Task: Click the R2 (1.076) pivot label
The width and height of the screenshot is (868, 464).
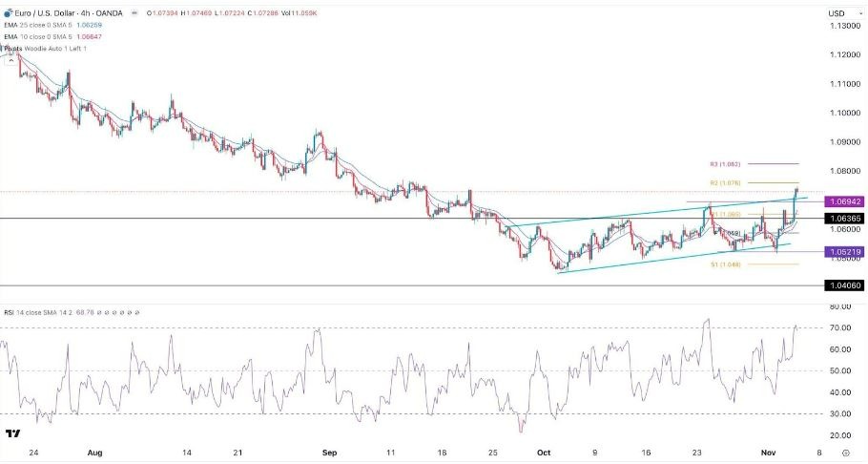Action: click(725, 183)
